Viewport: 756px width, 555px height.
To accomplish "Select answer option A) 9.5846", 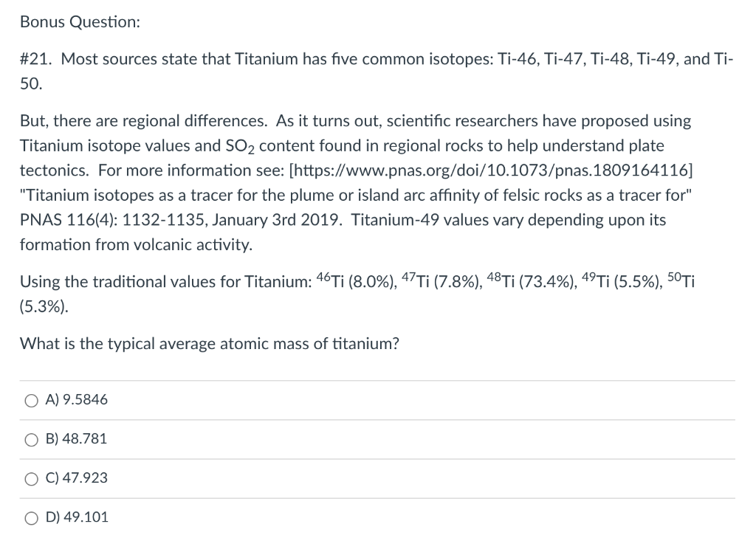I will pyautogui.click(x=76, y=399).
